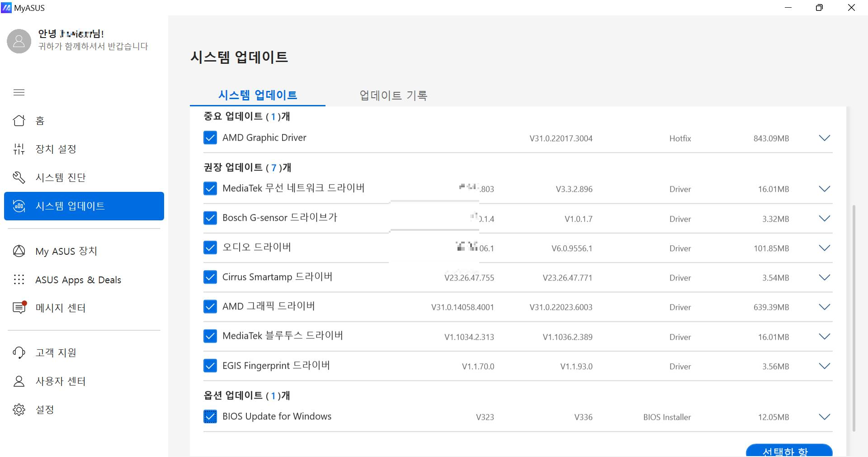This screenshot has height=457, width=868.
Task: Open My ASUS 장치 in sidebar
Action: [x=84, y=251]
